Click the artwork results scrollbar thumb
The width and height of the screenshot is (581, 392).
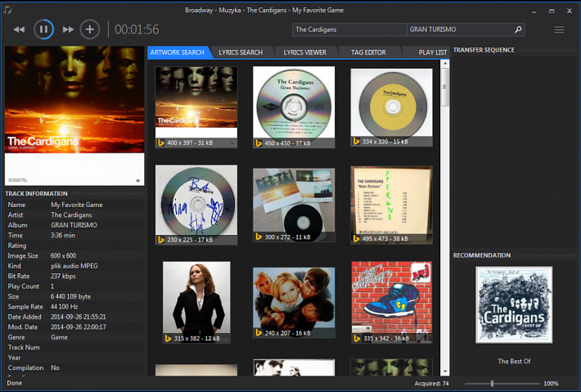(x=445, y=87)
